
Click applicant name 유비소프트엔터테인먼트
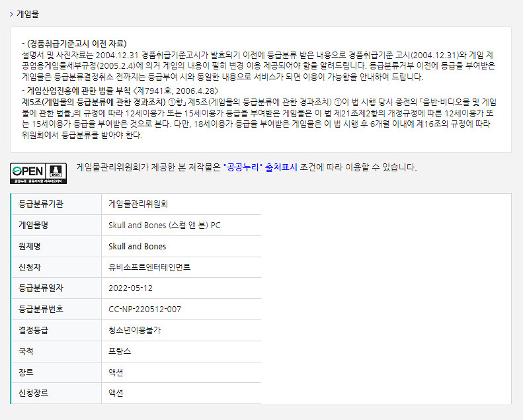(159, 267)
